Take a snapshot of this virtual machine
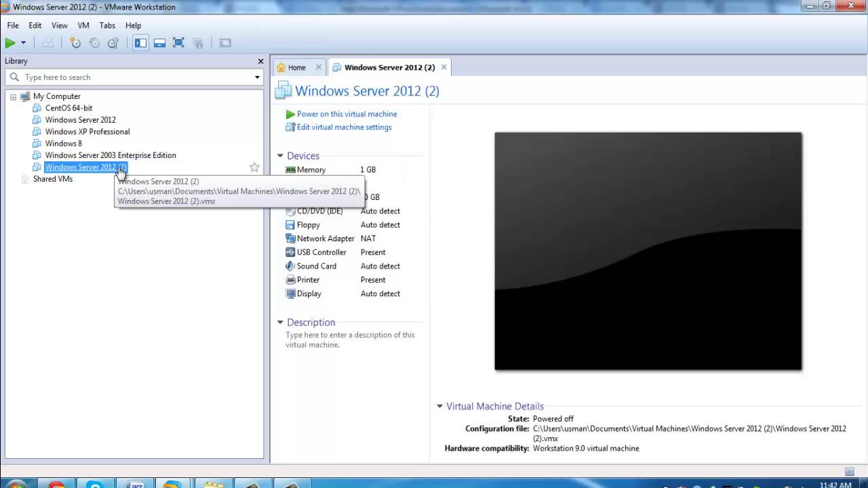 [75, 43]
